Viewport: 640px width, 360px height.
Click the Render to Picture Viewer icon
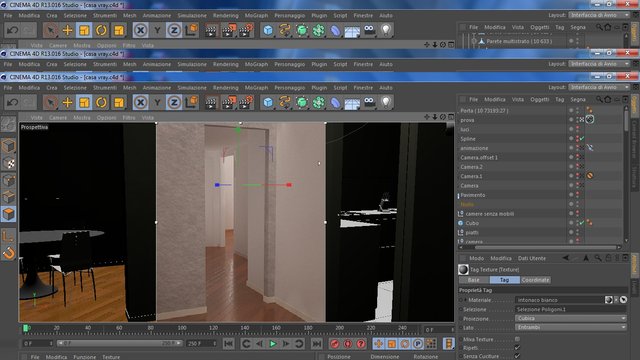[x=228, y=102]
